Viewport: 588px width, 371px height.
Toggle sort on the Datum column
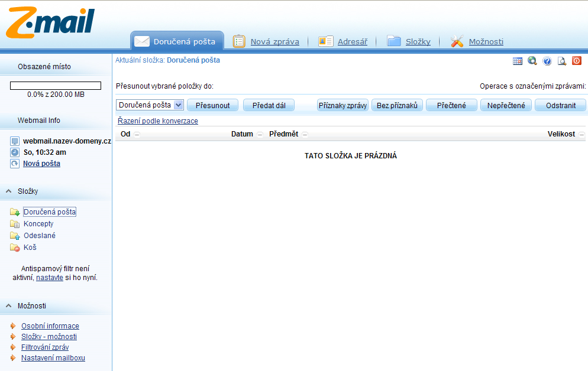(x=260, y=135)
